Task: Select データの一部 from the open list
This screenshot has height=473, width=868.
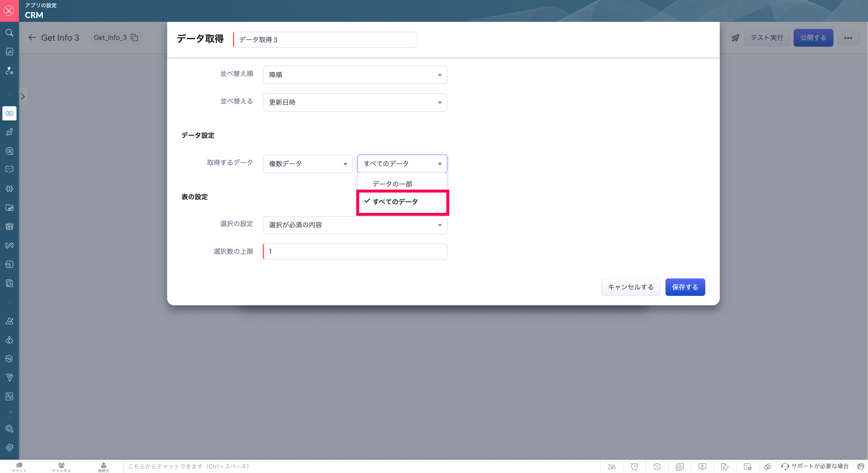Action: pyautogui.click(x=392, y=184)
